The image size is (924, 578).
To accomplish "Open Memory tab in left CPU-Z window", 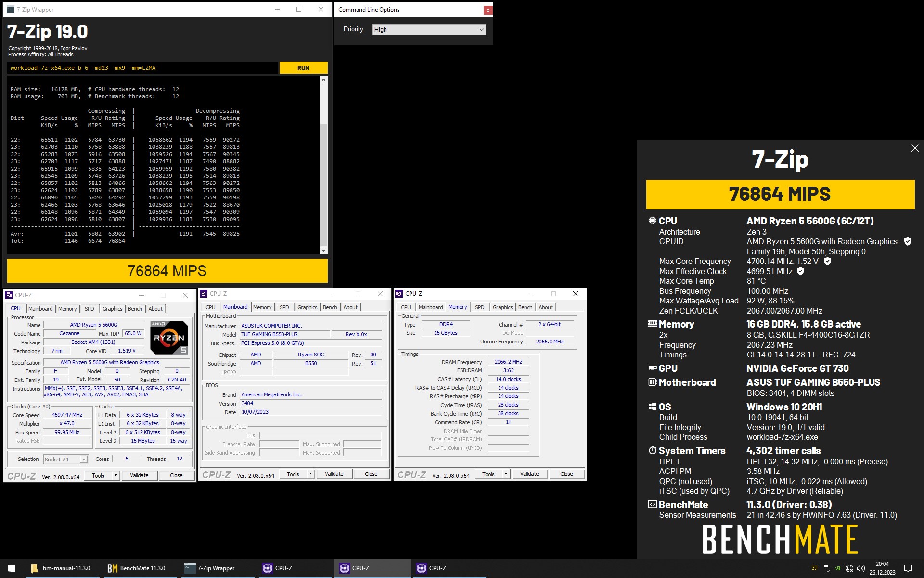I will tap(67, 309).
